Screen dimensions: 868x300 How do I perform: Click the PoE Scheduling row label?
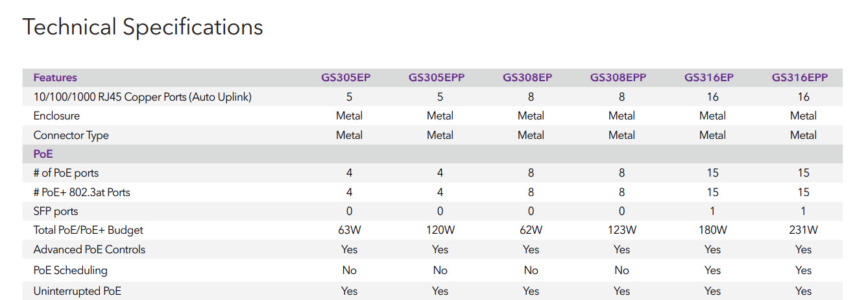click(x=70, y=270)
